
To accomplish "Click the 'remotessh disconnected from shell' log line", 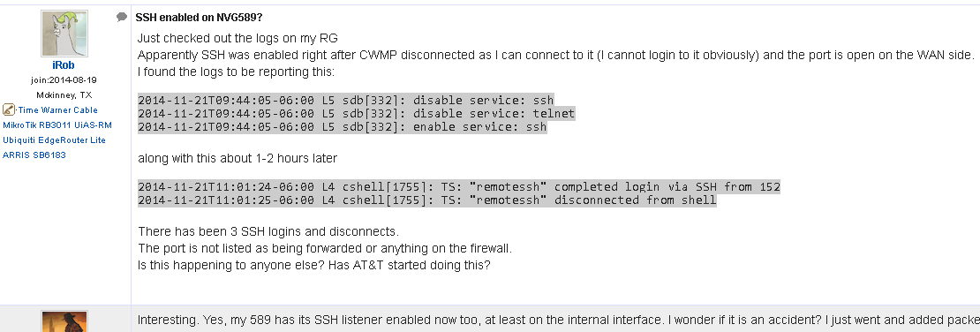I will point(427,200).
